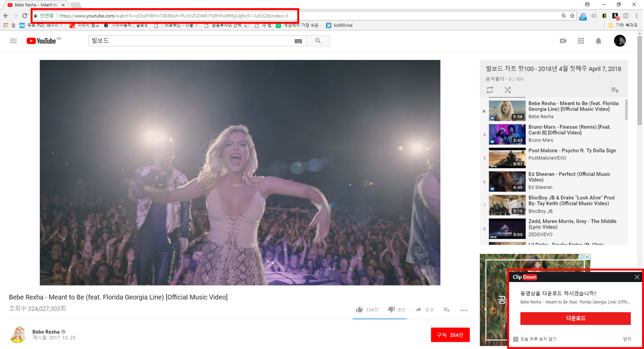644x349 pixels.
Task: Open the on-screen keyboard in search box
Action: click(298, 41)
